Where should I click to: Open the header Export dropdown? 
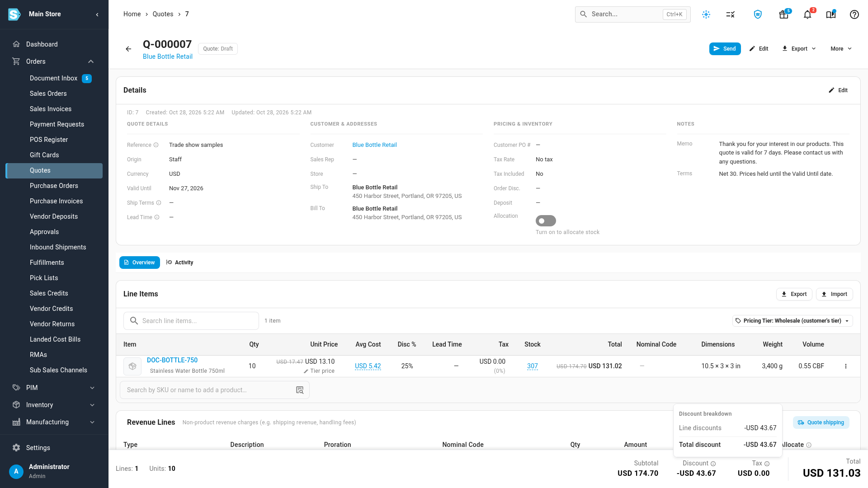(799, 49)
